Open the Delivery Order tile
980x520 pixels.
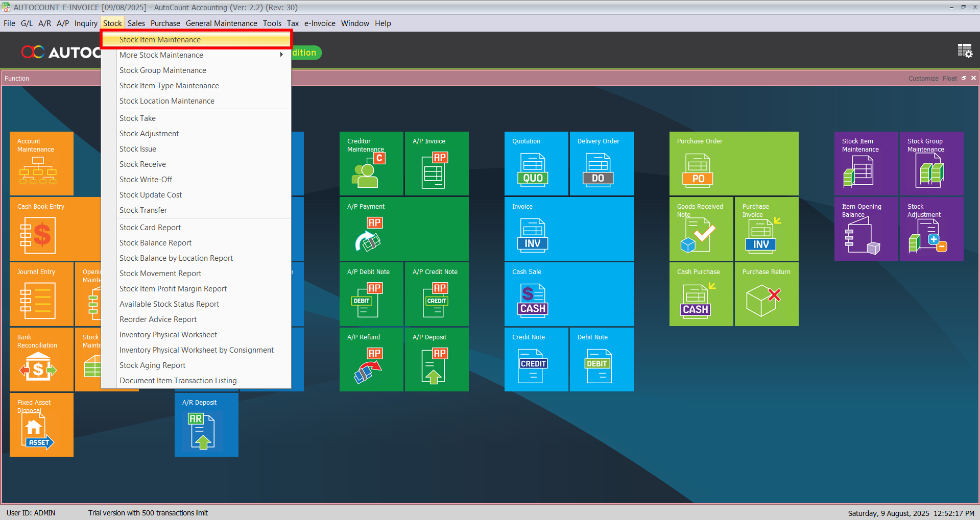[x=601, y=163]
